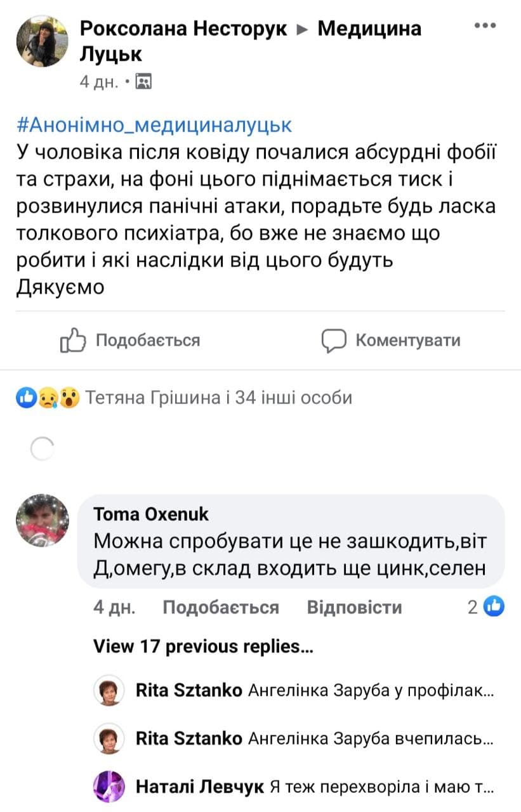Open the Медицина Луцьк group link
Image resolution: width=521 pixels, height=812 pixels.
click(369, 29)
